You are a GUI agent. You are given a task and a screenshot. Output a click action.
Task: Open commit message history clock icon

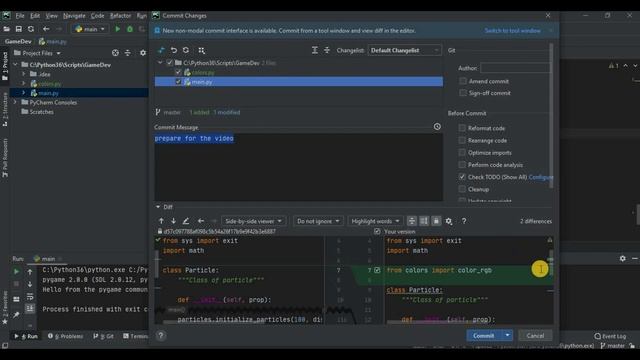[437, 127]
